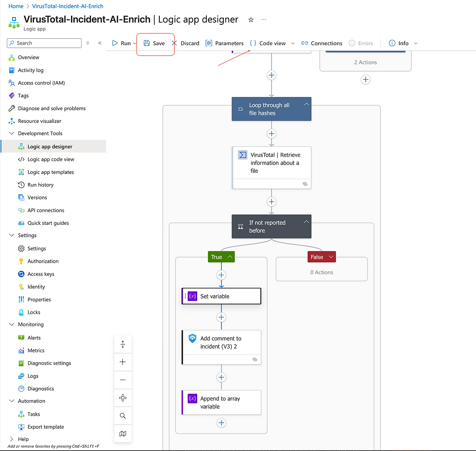Open Versions page
The height and width of the screenshot is (451, 476).
click(x=37, y=198)
